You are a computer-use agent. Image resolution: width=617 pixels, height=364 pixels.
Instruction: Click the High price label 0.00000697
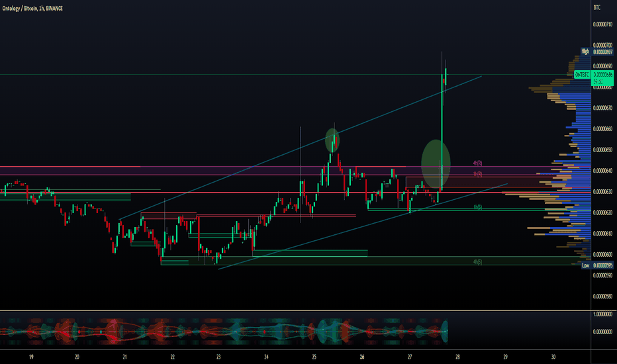tap(597, 52)
